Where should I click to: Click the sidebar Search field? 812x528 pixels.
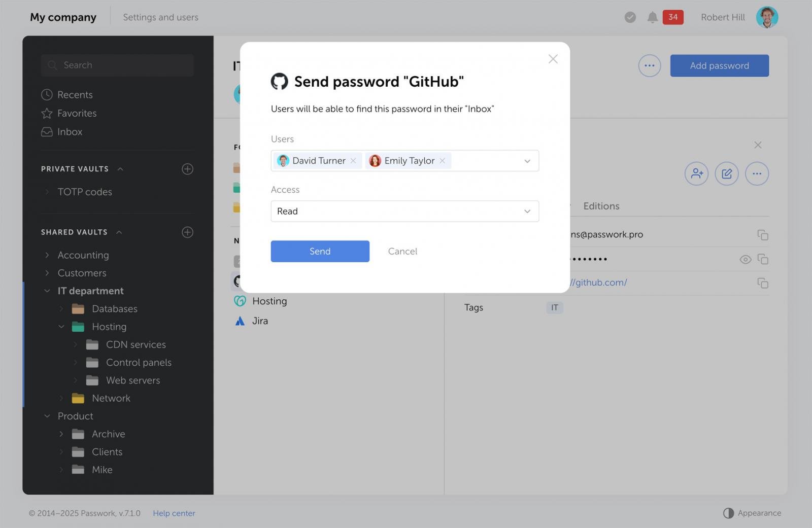(x=117, y=65)
